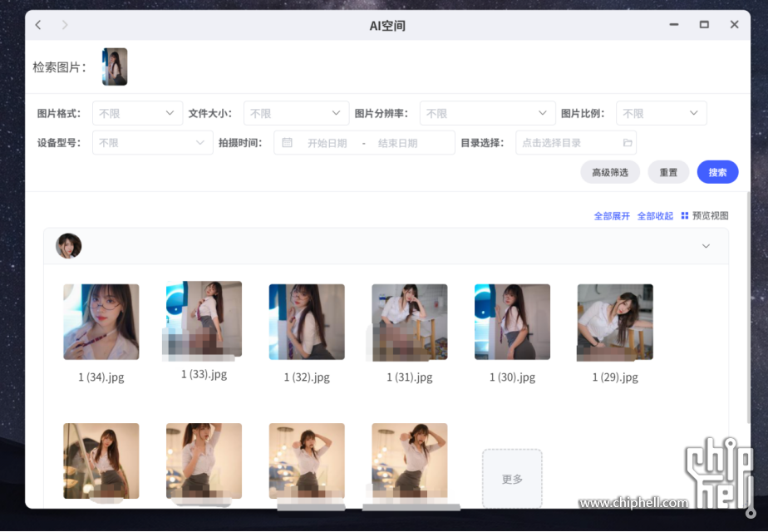Minimize the AI空间 window
Screen dimensions: 768x532
pyautogui.click(x=674, y=25)
